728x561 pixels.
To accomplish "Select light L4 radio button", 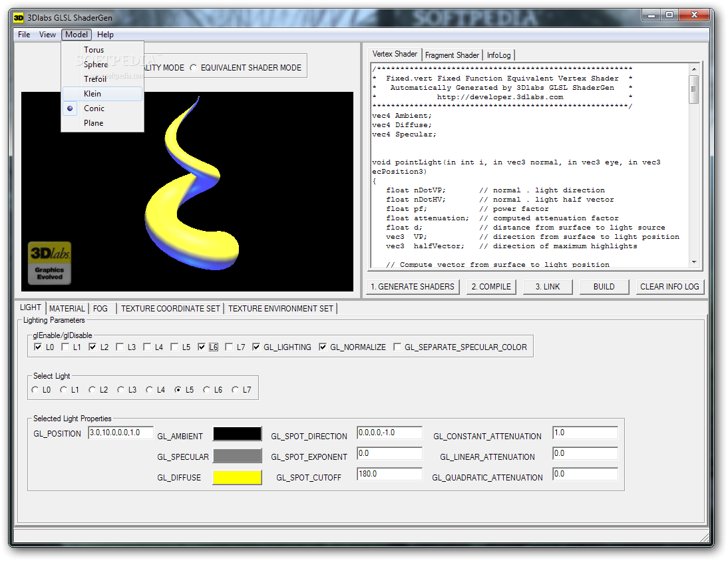I will tap(149, 390).
